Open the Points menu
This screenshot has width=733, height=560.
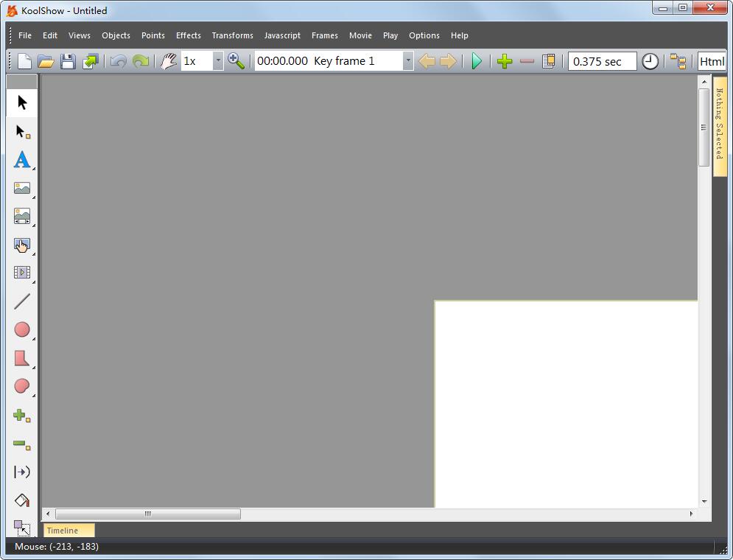pyautogui.click(x=153, y=35)
